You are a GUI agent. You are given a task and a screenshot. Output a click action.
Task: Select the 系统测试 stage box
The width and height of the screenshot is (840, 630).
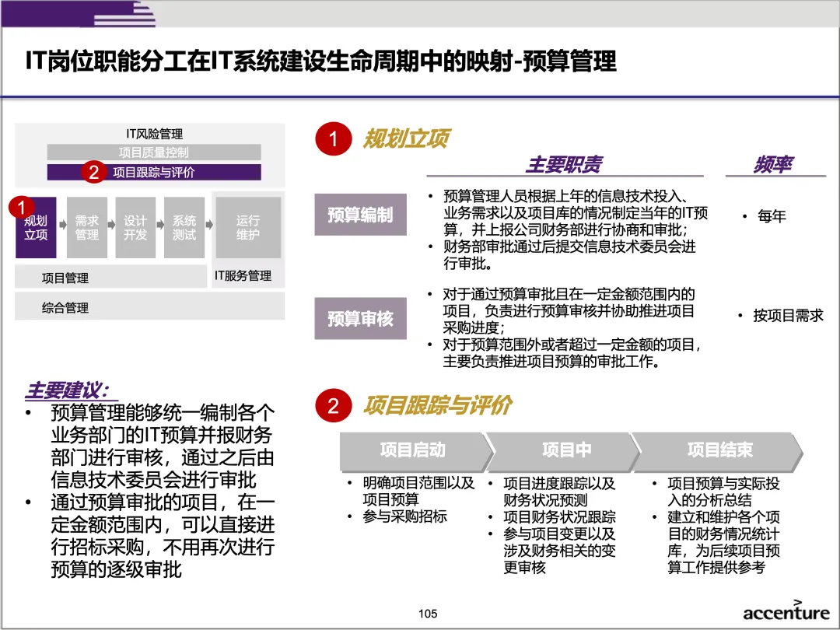(x=184, y=228)
